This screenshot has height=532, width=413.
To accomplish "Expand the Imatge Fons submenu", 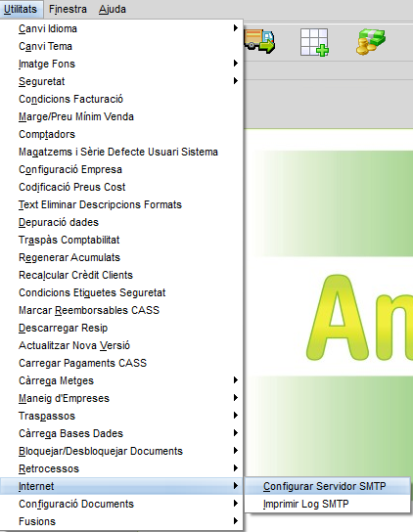I will click(121, 64).
